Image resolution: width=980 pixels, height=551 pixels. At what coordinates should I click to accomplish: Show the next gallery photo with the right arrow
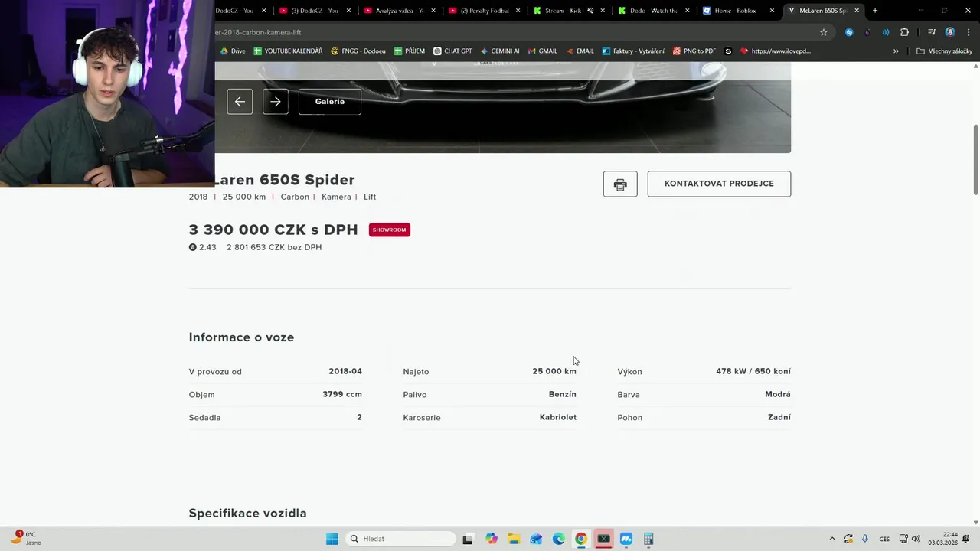pos(276,102)
